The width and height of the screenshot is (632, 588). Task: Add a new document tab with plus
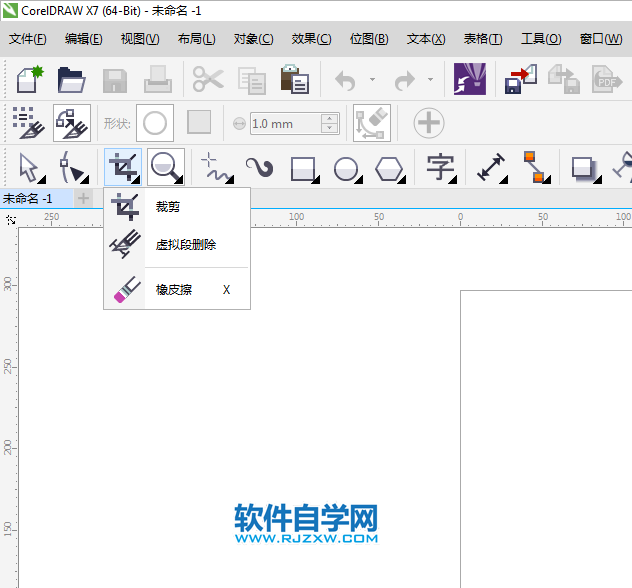coord(83,198)
